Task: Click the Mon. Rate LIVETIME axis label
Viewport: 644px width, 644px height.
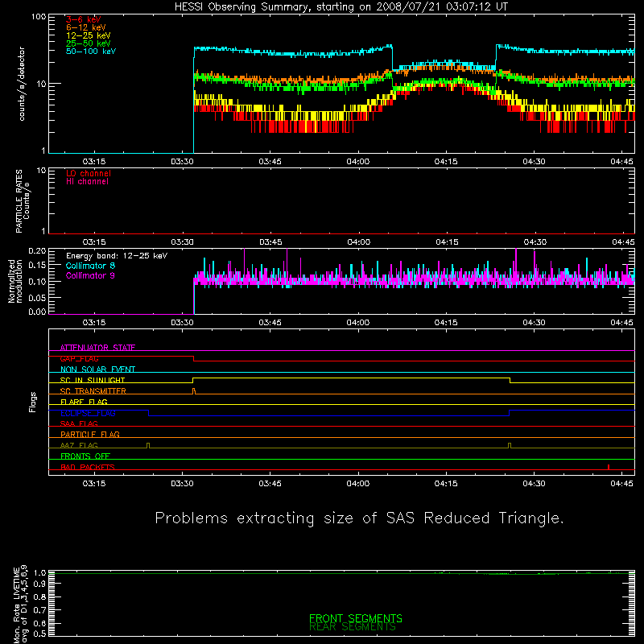Action: 19,604
